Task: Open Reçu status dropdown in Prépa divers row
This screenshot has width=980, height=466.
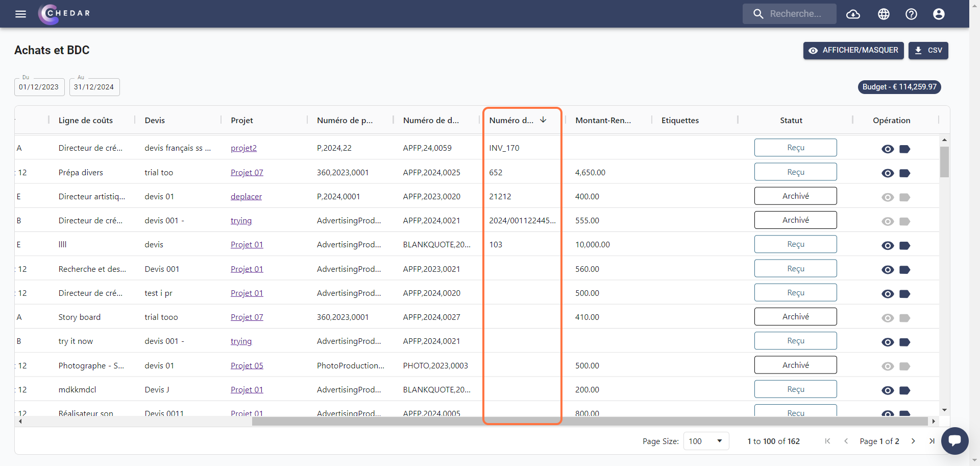Action: [x=796, y=172]
